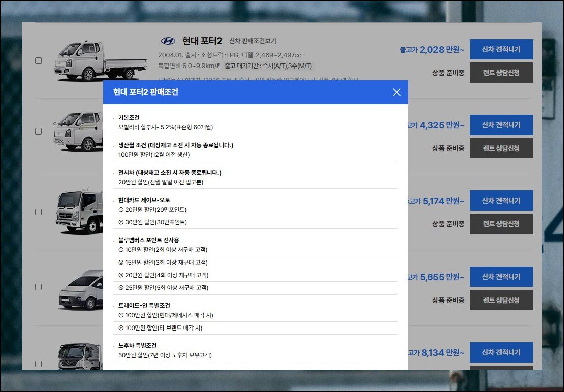Viewport: 564px width, 392px height.
Task: Tick the checkbox for the 8,134 만원 truck
Action: click(38, 364)
